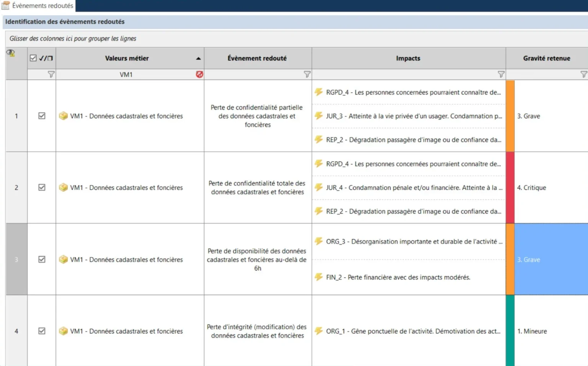Edit the VM1 filter field
This screenshot has height=366, width=588.
pyautogui.click(x=126, y=74)
